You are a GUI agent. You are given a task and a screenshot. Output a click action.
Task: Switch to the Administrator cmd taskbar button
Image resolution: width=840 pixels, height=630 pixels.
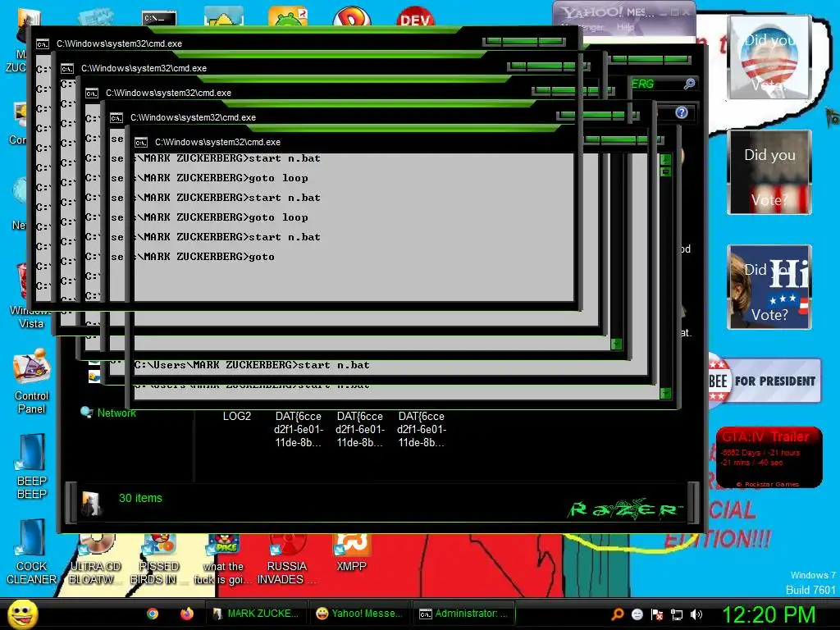[x=464, y=614]
